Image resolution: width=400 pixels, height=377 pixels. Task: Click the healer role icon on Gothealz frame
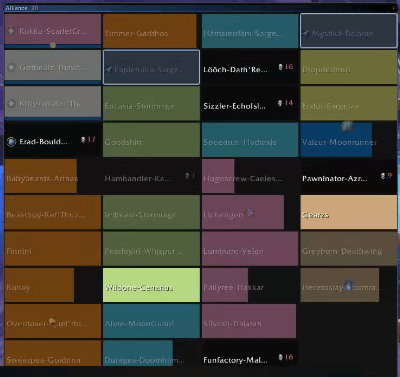[11, 67]
